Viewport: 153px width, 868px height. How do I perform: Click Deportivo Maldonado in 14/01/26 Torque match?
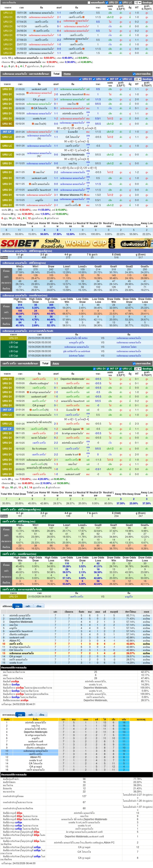click(x=73, y=155)
